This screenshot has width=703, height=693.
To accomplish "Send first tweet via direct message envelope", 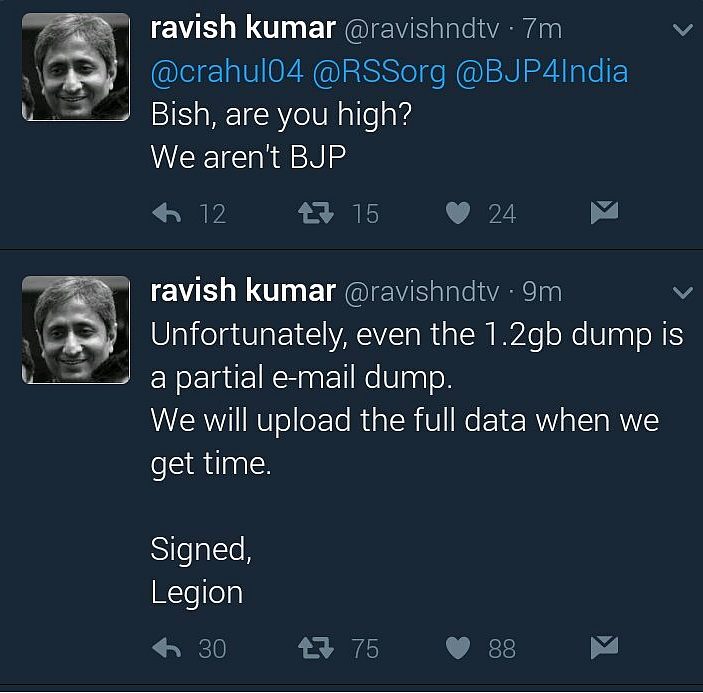I will [604, 212].
